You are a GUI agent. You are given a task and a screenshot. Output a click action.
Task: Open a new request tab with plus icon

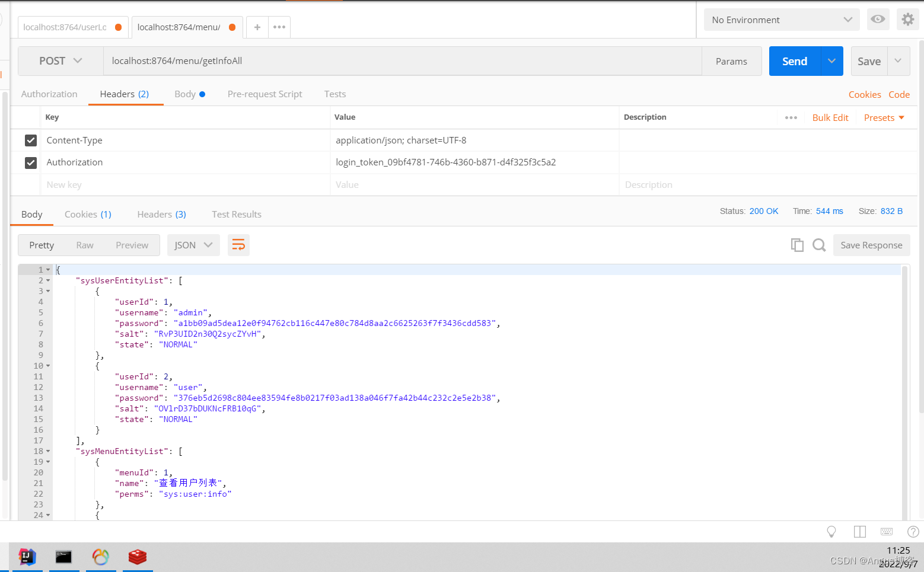[257, 27]
